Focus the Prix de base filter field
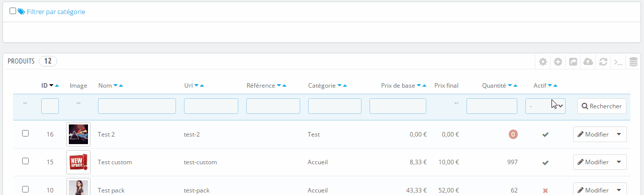This screenshot has height=195, width=644. (x=398, y=106)
